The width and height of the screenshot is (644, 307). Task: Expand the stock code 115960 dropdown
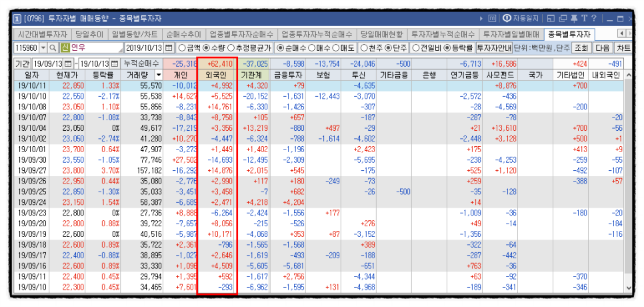tap(44, 48)
